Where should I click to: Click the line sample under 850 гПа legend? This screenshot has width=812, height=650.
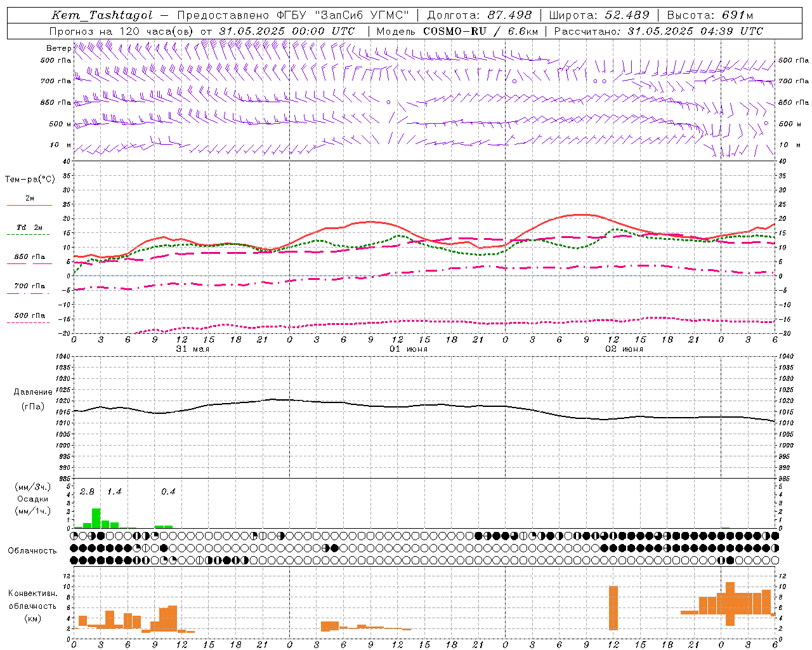[29, 263]
